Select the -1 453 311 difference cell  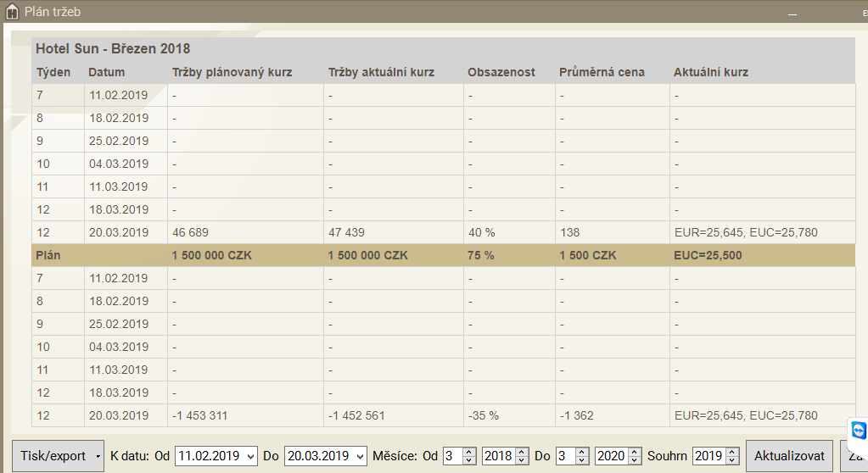tap(199, 415)
